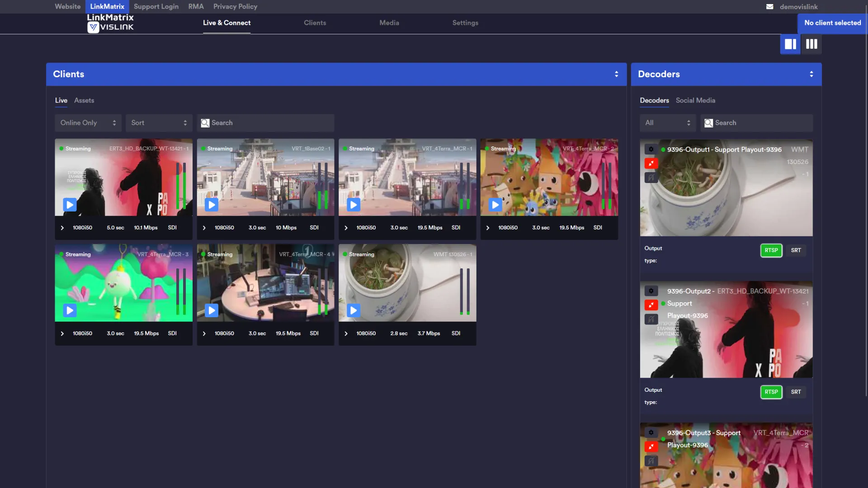The image size is (868, 488).
Task: Select SRT output type for 9396-Output2
Action: [x=796, y=392]
